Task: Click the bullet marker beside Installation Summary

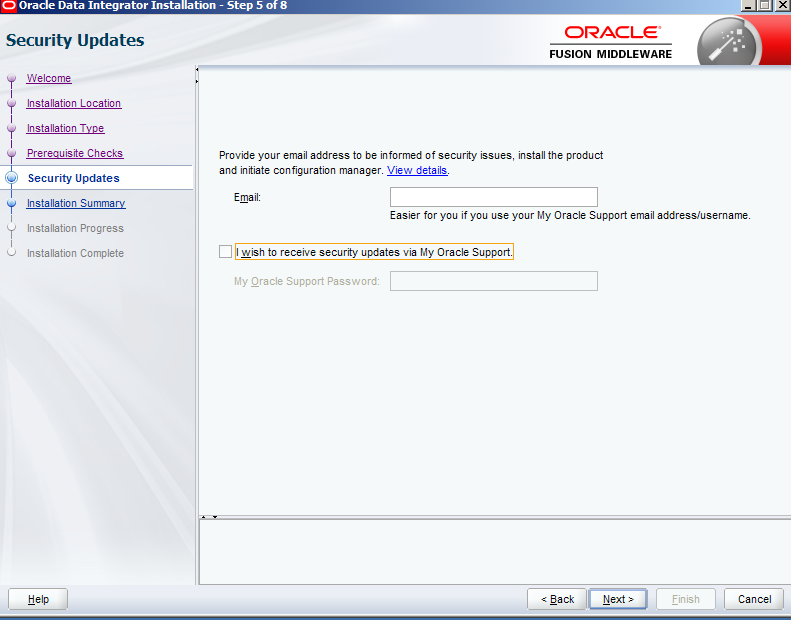Action: 12,203
